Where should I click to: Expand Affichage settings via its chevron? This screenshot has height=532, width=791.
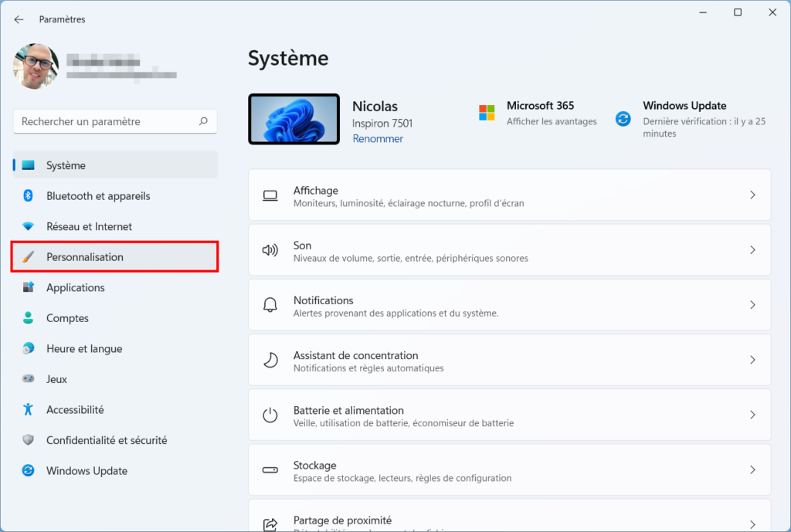[752, 195]
